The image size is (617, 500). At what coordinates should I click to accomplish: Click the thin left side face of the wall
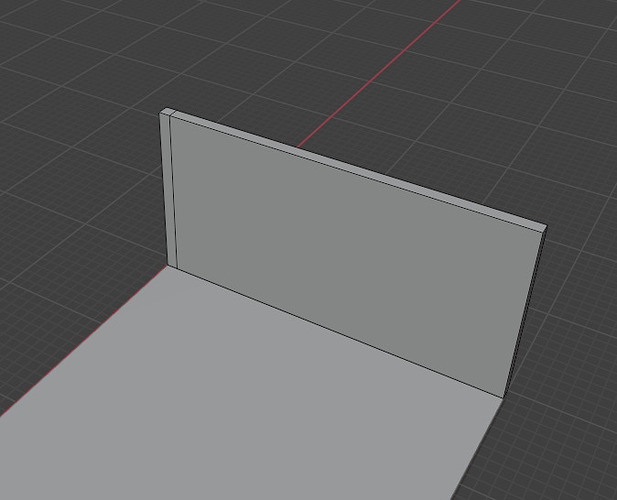pyautogui.click(x=168, y=189)
